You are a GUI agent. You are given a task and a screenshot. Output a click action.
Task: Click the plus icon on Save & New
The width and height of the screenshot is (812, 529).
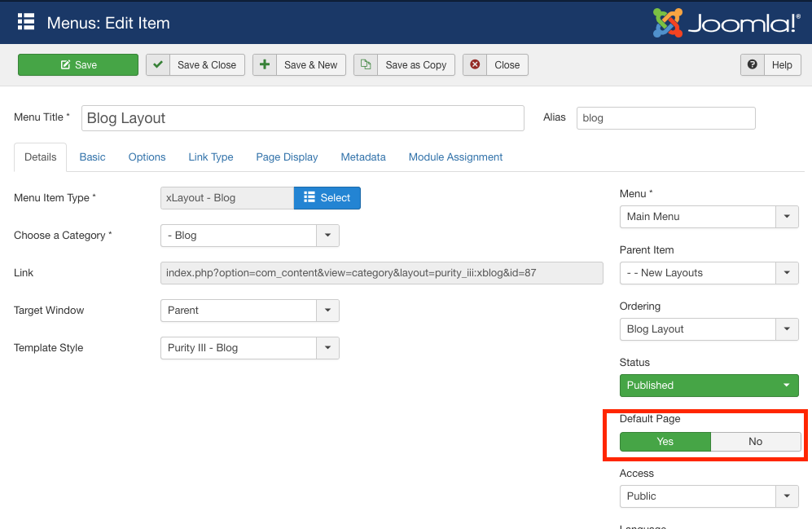(x=265, y=65)
